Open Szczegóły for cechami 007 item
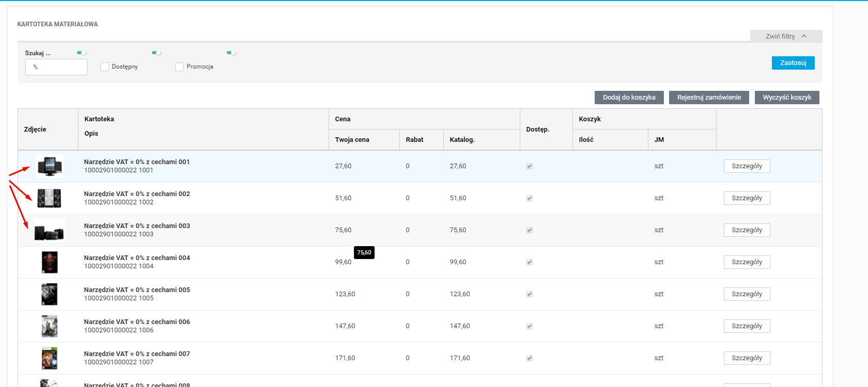868x387 pixels. tap(747, 358)
